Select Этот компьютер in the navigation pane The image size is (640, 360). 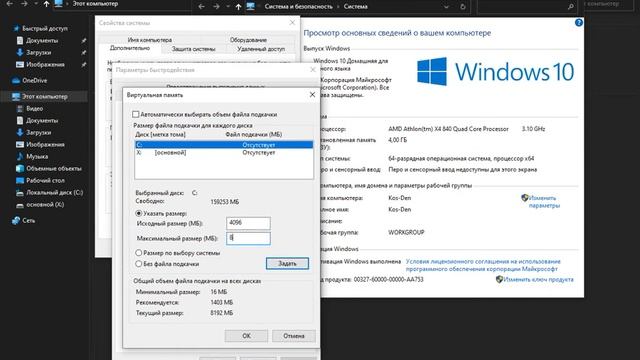point(45,96)
